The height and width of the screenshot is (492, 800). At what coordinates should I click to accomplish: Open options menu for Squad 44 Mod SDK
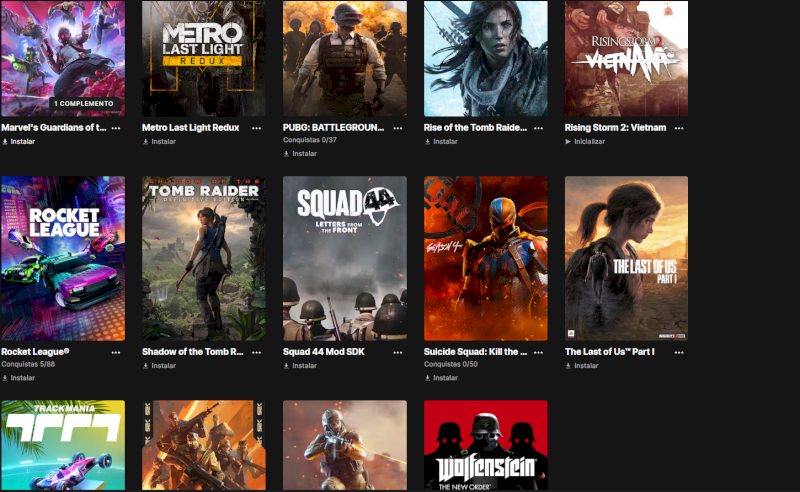pyautogui.click(x=397, y=352)
